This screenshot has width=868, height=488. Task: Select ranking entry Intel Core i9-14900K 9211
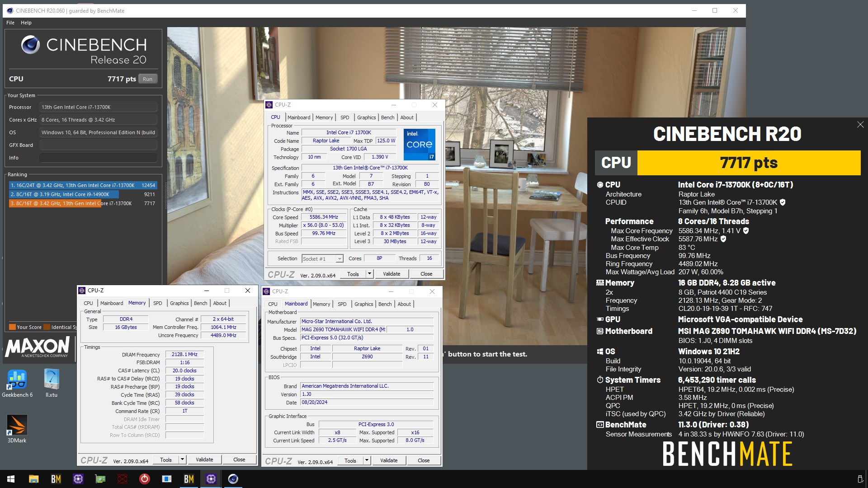point(83,194)
